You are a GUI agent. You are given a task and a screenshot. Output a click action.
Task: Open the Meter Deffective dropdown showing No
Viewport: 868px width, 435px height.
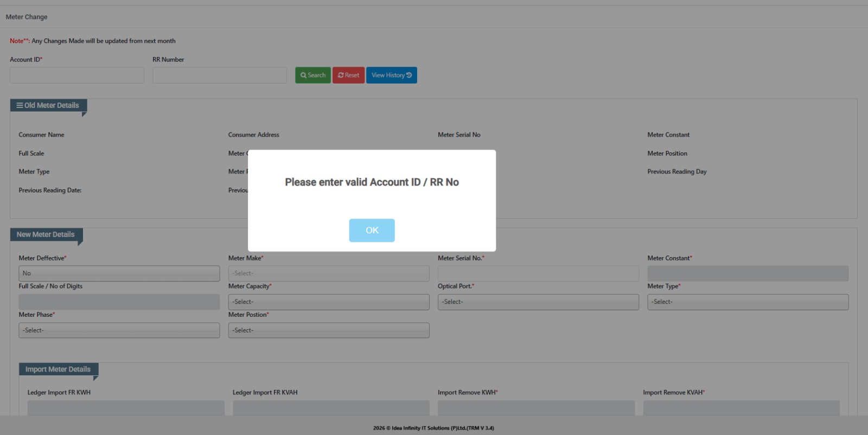tap(119, 273)
